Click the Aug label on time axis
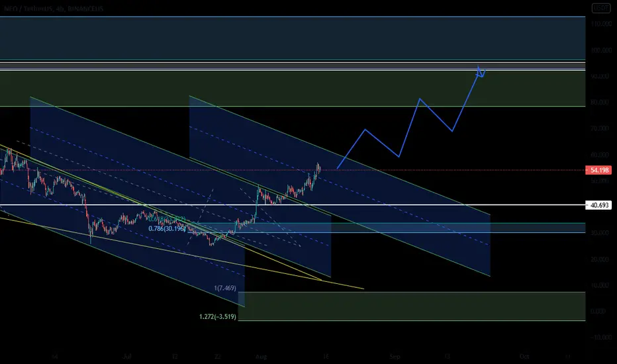Image resolution: width=617 pixels, height=364 pixels. point(261,357)
